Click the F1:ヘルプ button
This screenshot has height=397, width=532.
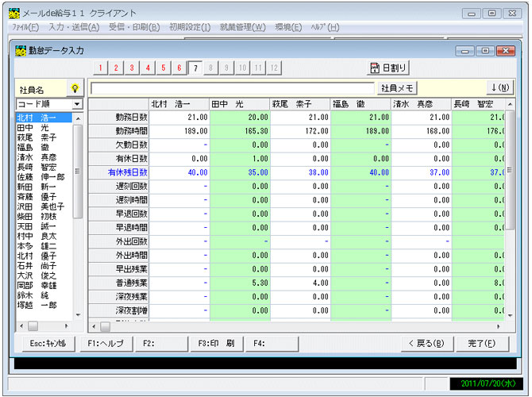coord(106,343)
